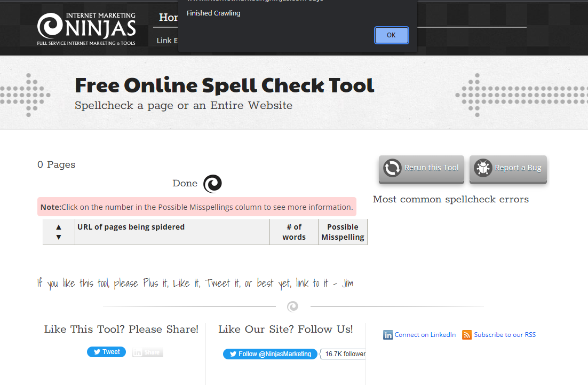Viewport: 588px width, 385px height.
Task: Click the RSS icon beside Subscribe link
Action: [467, 335]
